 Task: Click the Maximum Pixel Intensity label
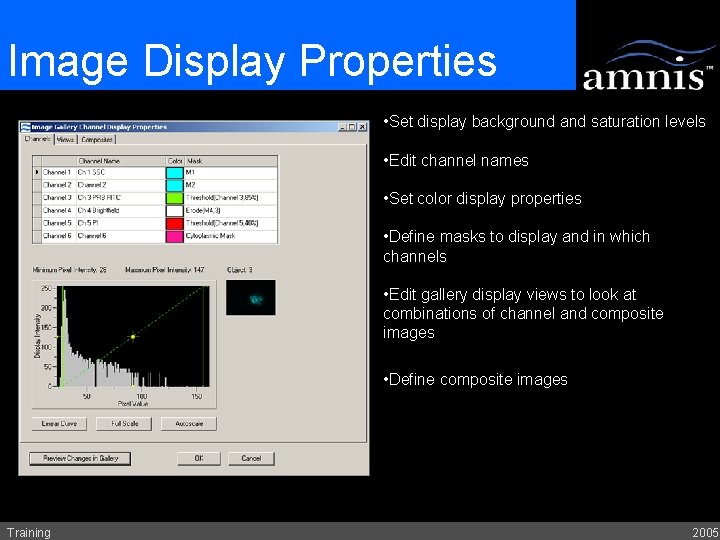coord(165,270)
